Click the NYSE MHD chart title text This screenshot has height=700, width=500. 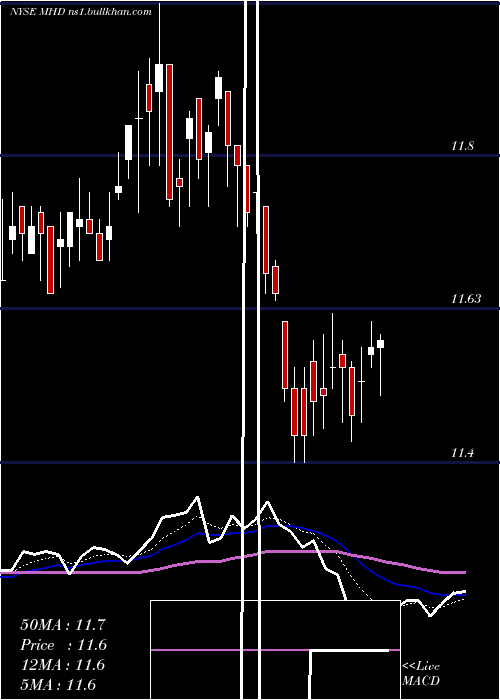tap(80, 12)
